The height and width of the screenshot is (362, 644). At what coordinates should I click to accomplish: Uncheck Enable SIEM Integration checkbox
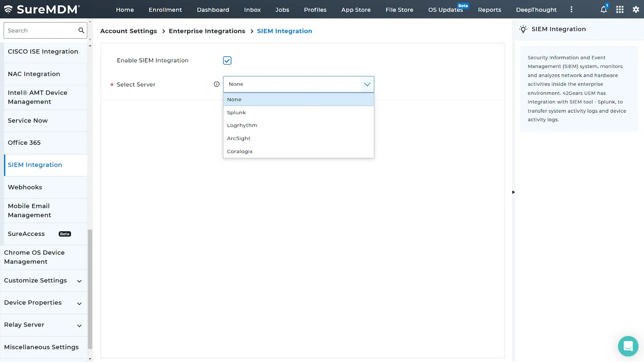coord(227,60)
